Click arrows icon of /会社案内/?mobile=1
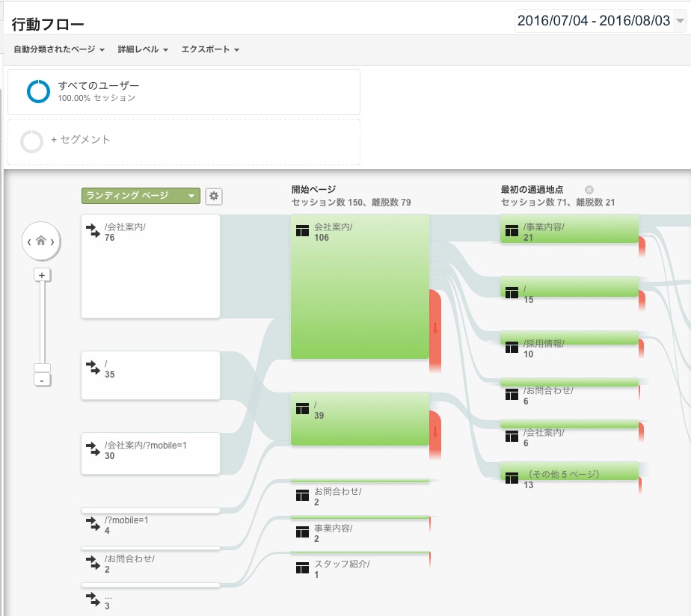The image size is (691, 616). [93, 449]
